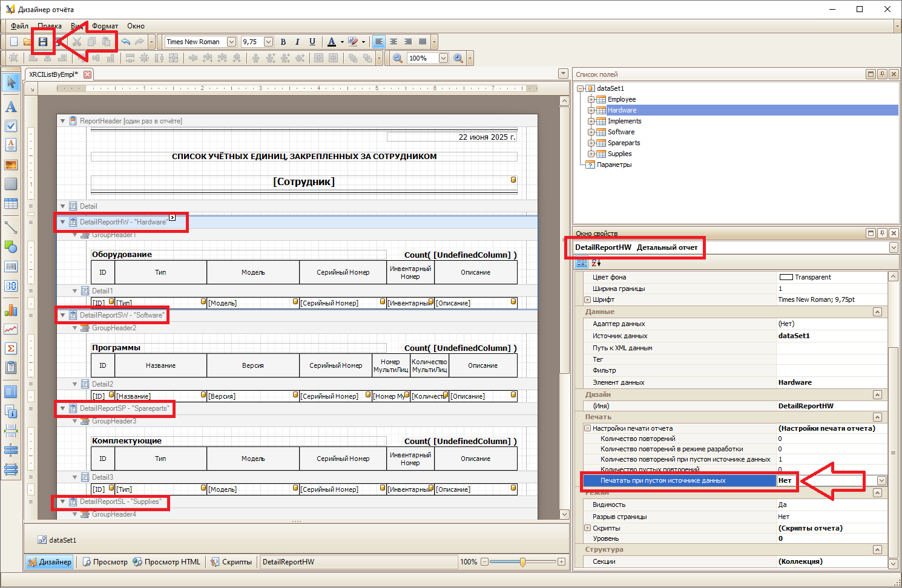This screenshot has height=588, width=902.
Task: Open the 100% zoom level dropdown
Action: [x=443, y=58]
